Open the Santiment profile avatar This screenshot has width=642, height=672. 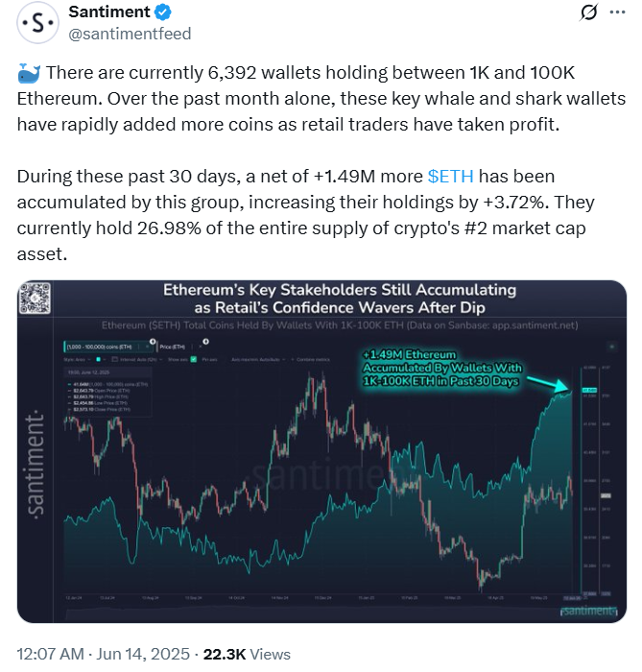click(x=37, y=23)
